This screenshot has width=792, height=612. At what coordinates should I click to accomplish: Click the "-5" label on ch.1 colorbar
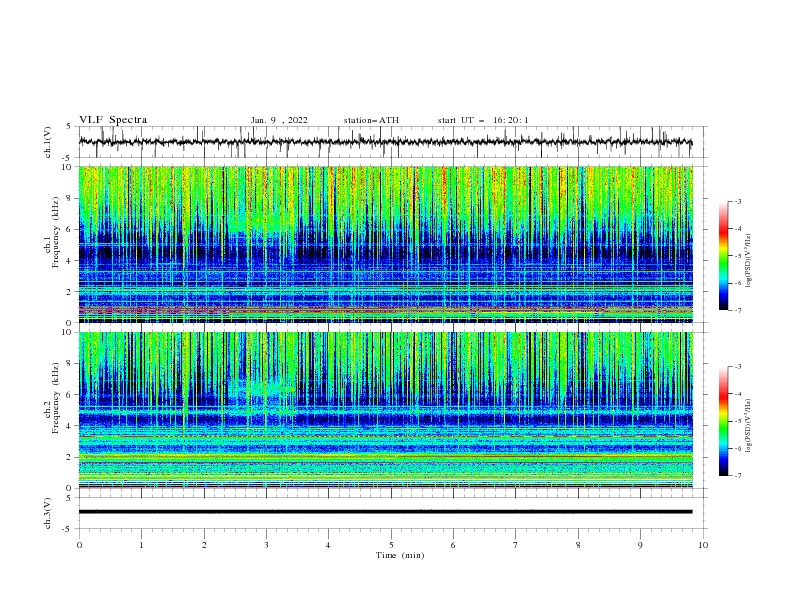coord(737,256)
